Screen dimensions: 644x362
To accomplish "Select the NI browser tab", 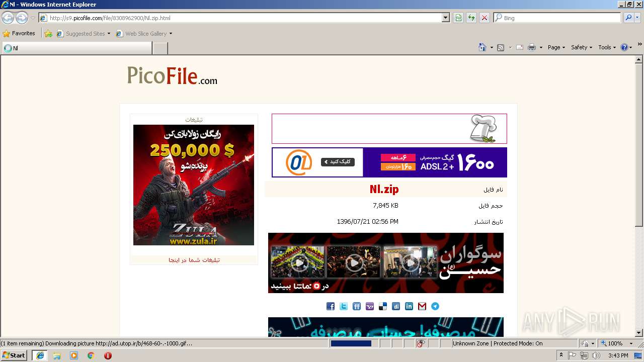I will coord(76,48).
